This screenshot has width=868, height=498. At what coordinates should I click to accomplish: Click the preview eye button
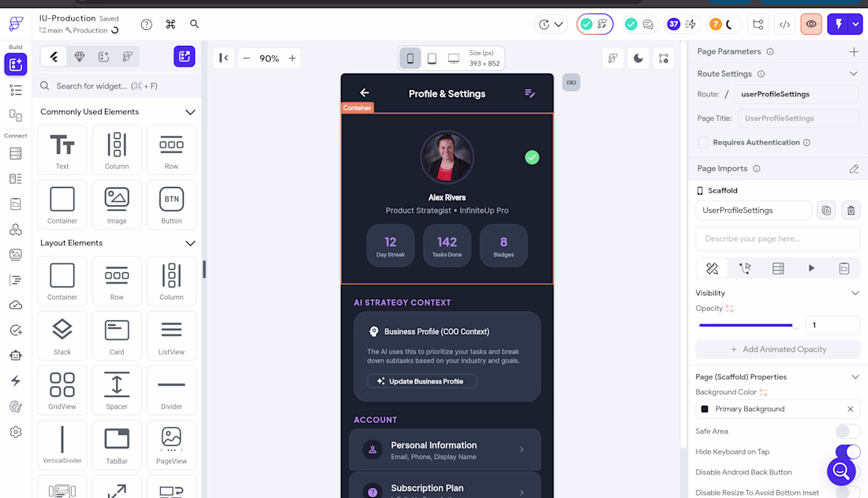[811, 24]
